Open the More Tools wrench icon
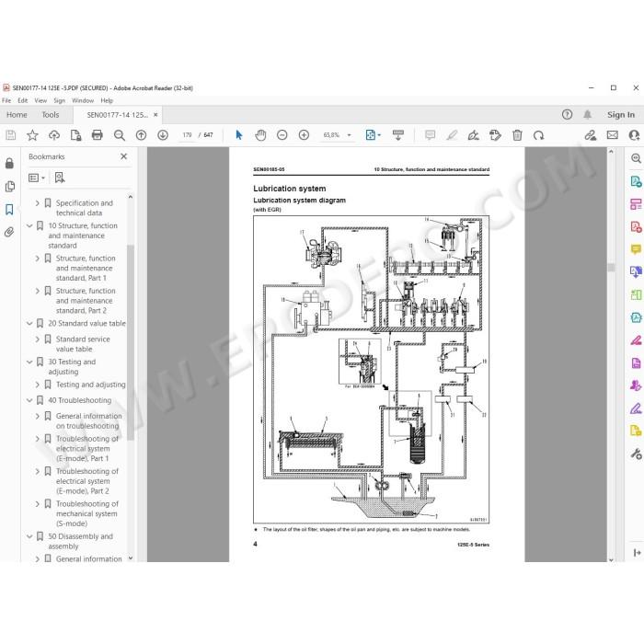The height and width of the screenshot is (644, 644). pyautogui.click(x=636, y=454)
